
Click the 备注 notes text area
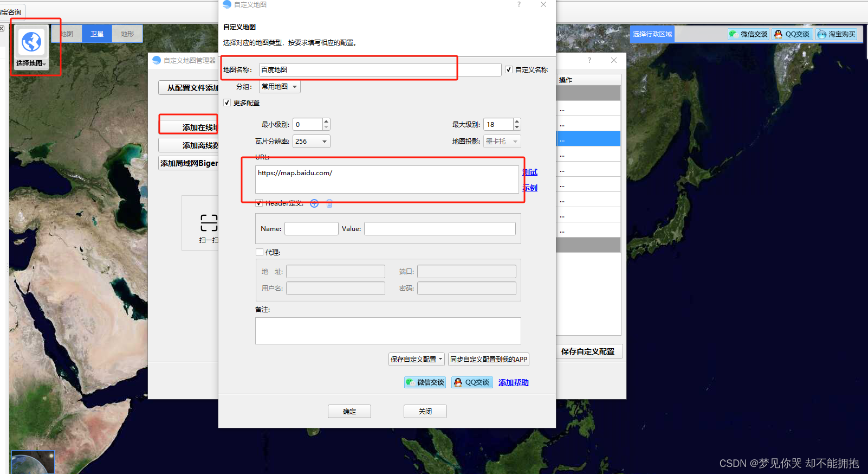[388, 331]
